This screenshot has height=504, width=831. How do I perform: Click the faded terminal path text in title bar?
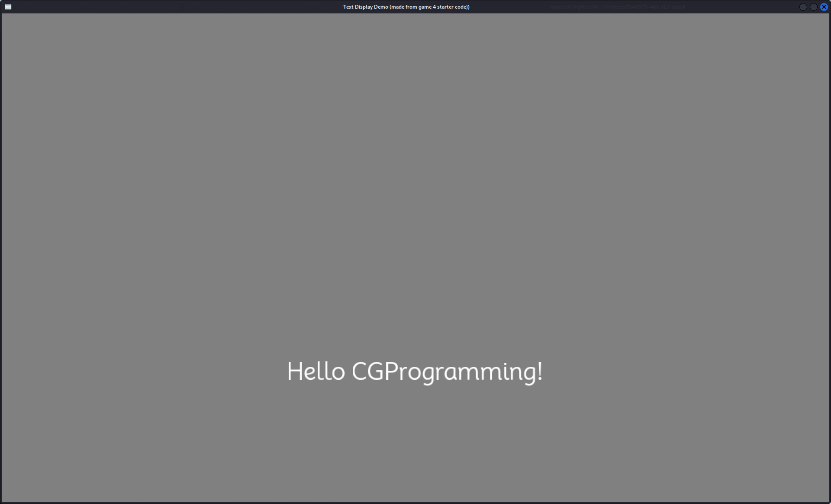point(617,7)
